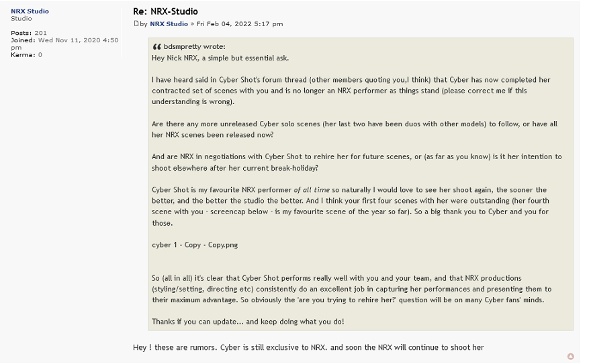This screenshot has height=364, width=591.
Task: Open NRX Studio profile from left sidebar
Action: [30, 11]
